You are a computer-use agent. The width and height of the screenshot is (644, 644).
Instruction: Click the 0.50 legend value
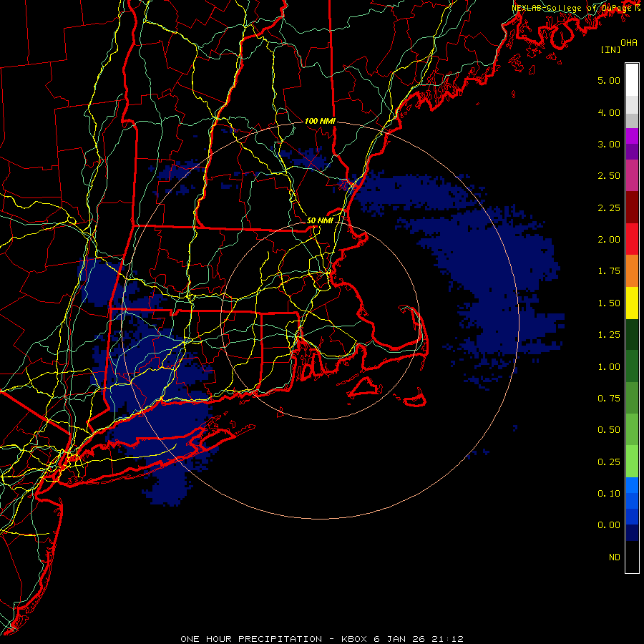(609, 430)
